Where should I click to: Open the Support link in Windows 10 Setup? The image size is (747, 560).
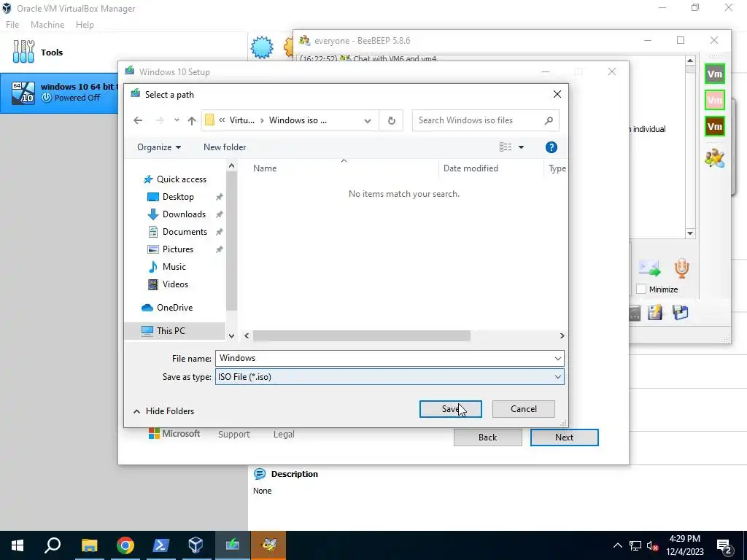pyautogui.click(x=234, y=435)
